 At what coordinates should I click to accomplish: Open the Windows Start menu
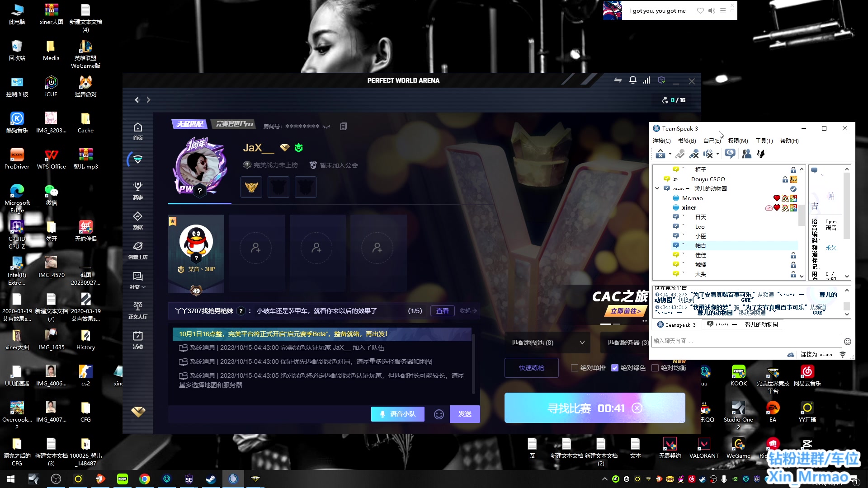tap(11, 479)
